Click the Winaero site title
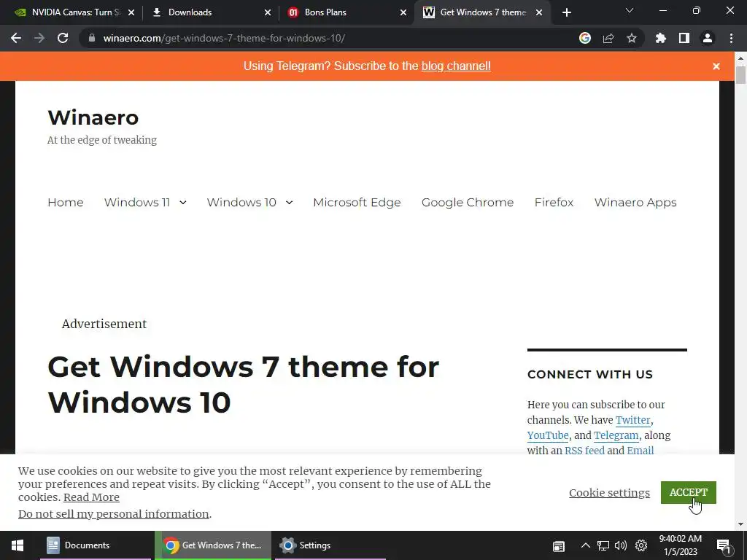This screenshot has width=747, height=560. point(93,117)
